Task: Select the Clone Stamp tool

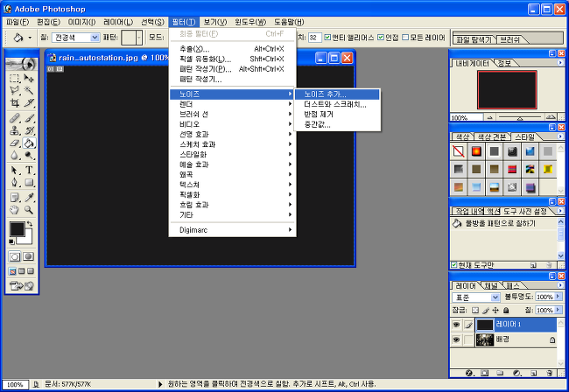Action: click(x=15, y=130)
